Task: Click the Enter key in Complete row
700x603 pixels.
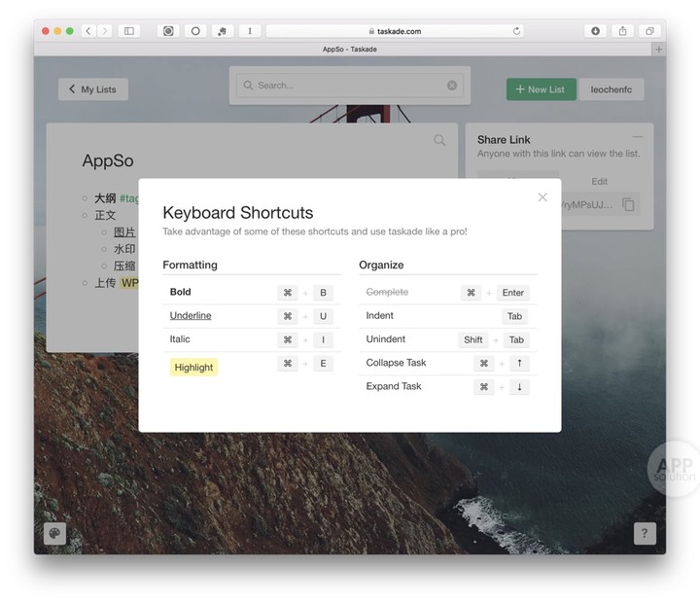Action: 513,293
